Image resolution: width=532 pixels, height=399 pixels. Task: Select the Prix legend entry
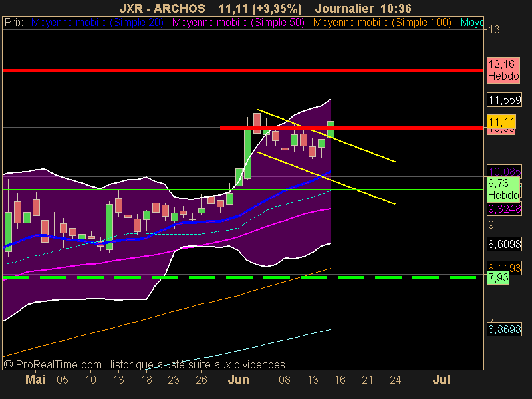pos(13,23)
